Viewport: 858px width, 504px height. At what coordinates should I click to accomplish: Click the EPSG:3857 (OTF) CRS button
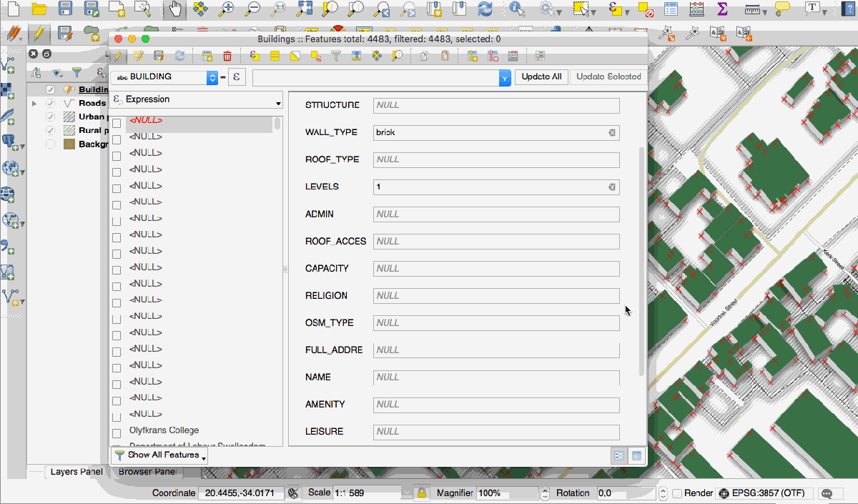pos(764,493)
